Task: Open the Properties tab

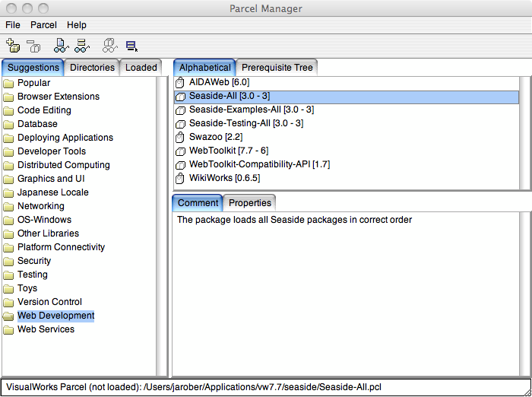Action: tap(250, 203)
